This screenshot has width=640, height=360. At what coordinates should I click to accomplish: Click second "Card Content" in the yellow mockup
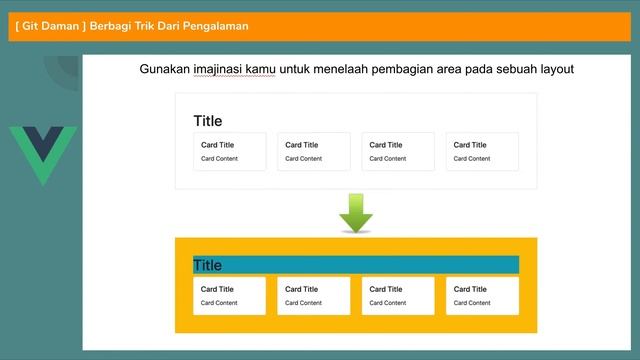(303, 303)
